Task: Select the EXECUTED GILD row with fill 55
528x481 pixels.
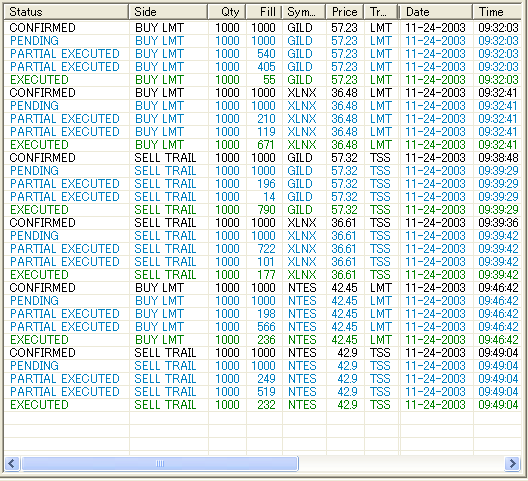Action: 263,80
